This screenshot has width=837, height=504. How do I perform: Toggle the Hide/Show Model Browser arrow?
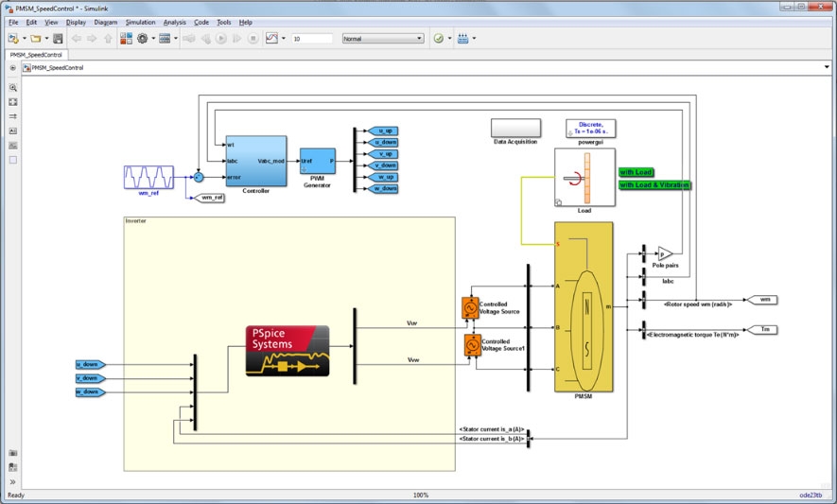pos(12,68)
